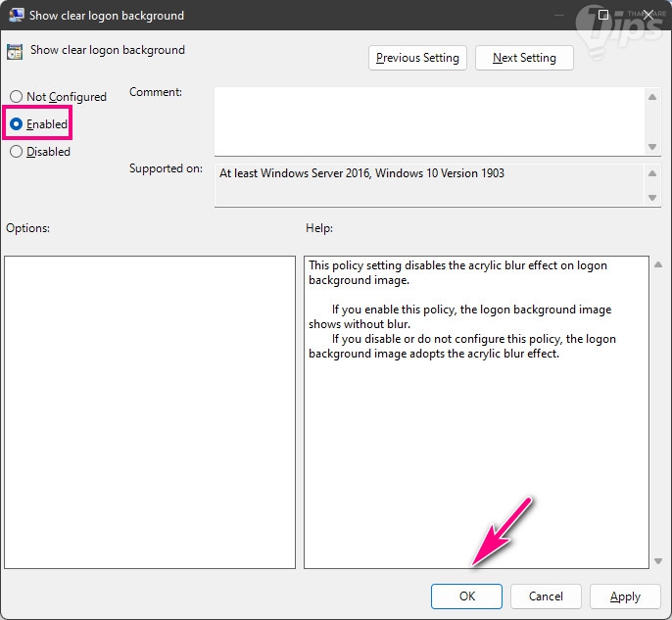Click the title bar window icon

16,15
